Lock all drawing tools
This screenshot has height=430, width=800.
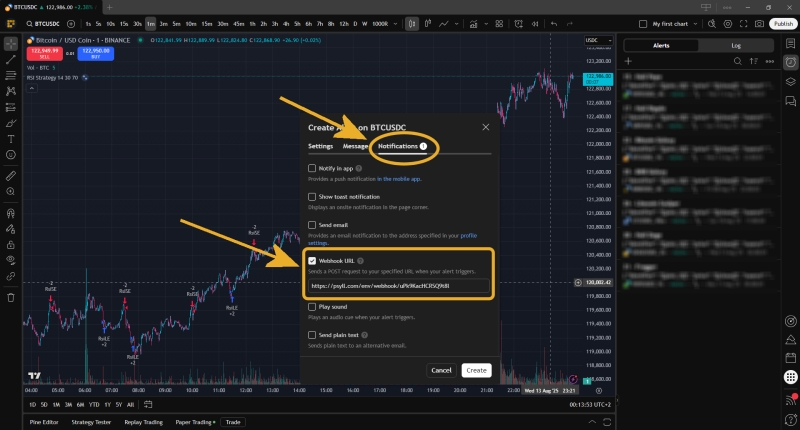[x=11, y=245]
